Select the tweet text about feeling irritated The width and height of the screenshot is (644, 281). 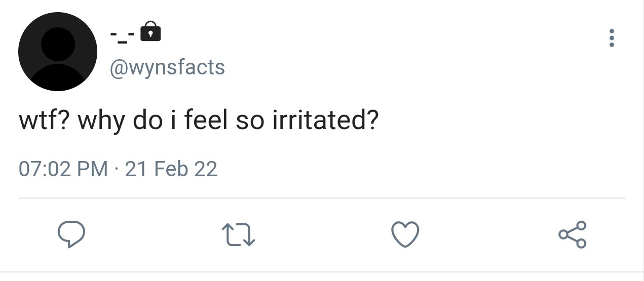(199, 123)
